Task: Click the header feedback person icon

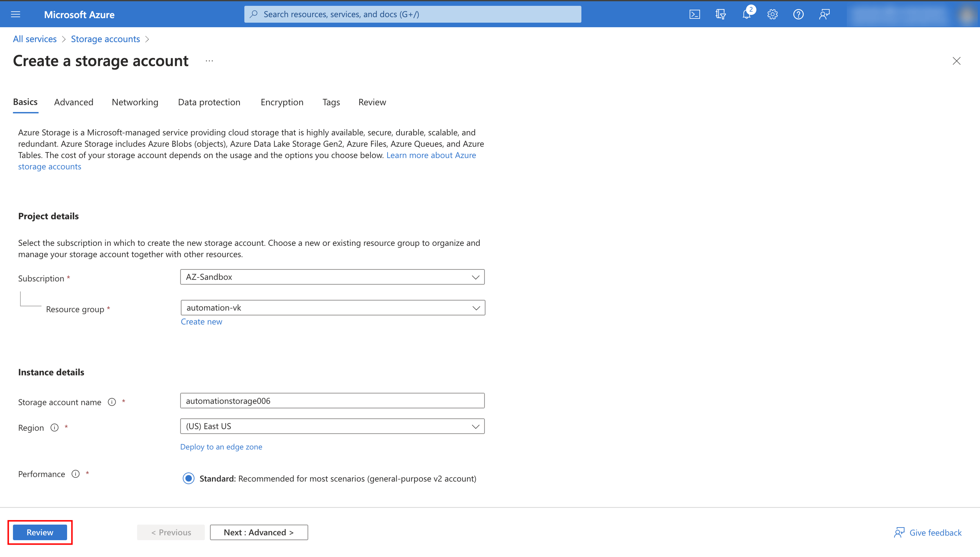Action: [824, 15]
